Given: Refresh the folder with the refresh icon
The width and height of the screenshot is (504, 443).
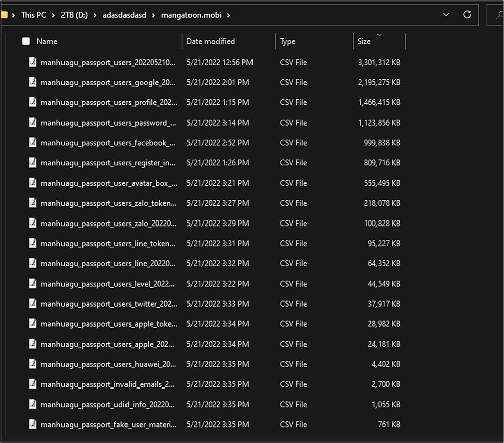Looking at the screenshot, I should (x=467, y=15).
